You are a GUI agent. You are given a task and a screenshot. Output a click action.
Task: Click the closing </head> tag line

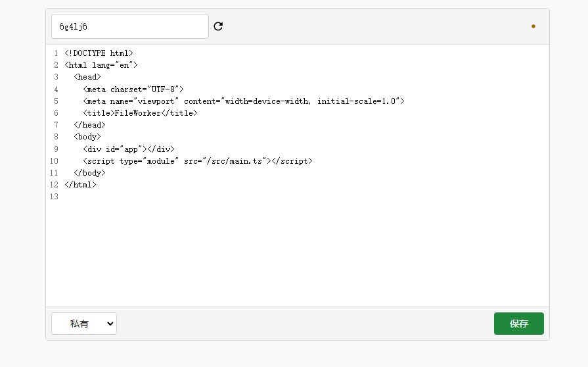pyautogui.click(x=89, y=125)
